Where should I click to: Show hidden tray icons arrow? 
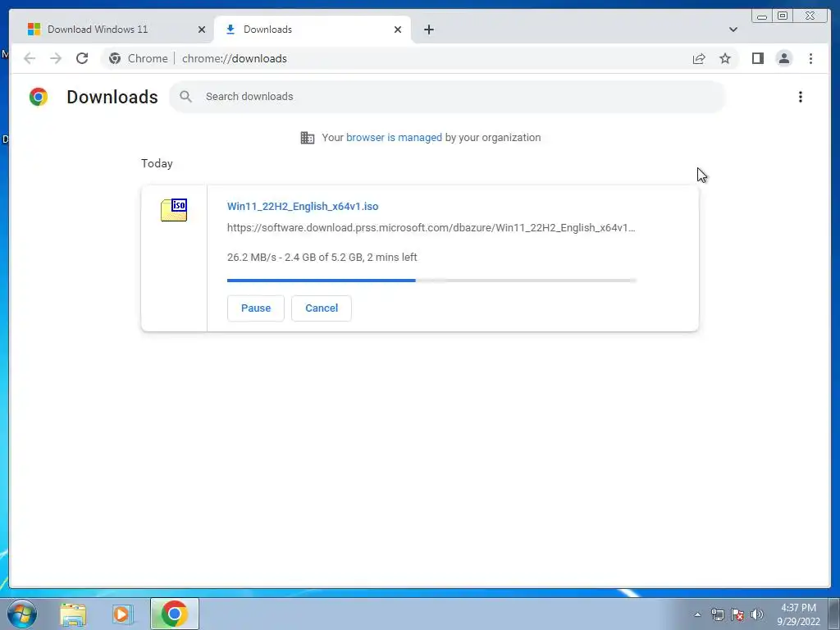(697, 614)
